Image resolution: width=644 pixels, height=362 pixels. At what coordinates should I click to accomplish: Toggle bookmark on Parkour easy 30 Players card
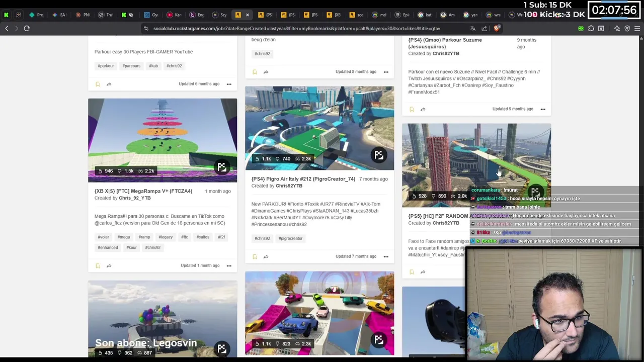coord(98,84)
